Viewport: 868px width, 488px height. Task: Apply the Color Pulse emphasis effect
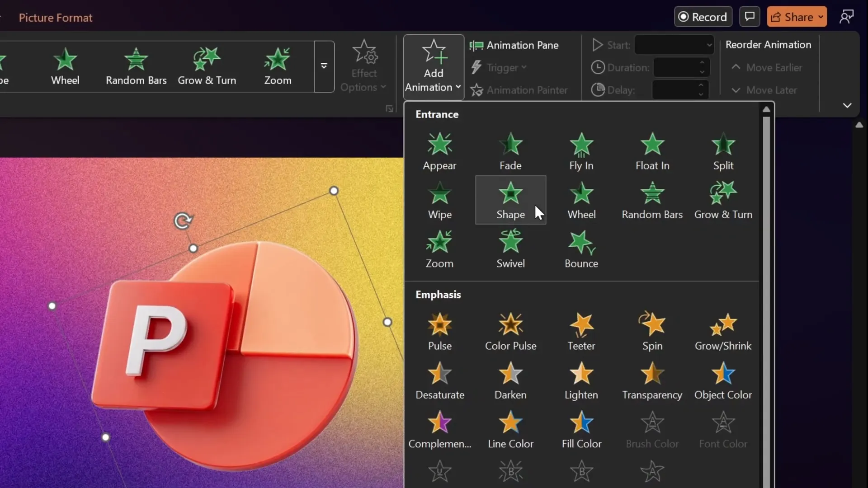click(x=510, y=332)
